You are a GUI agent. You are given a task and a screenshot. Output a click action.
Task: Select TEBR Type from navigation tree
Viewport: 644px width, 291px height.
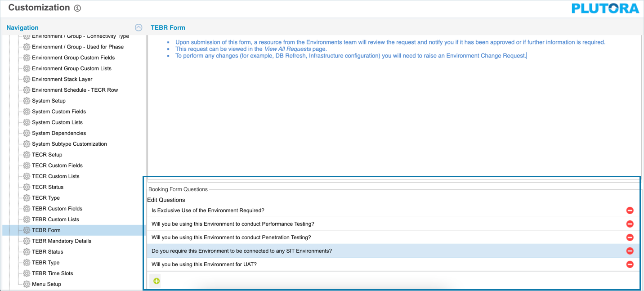coord(45,263)
